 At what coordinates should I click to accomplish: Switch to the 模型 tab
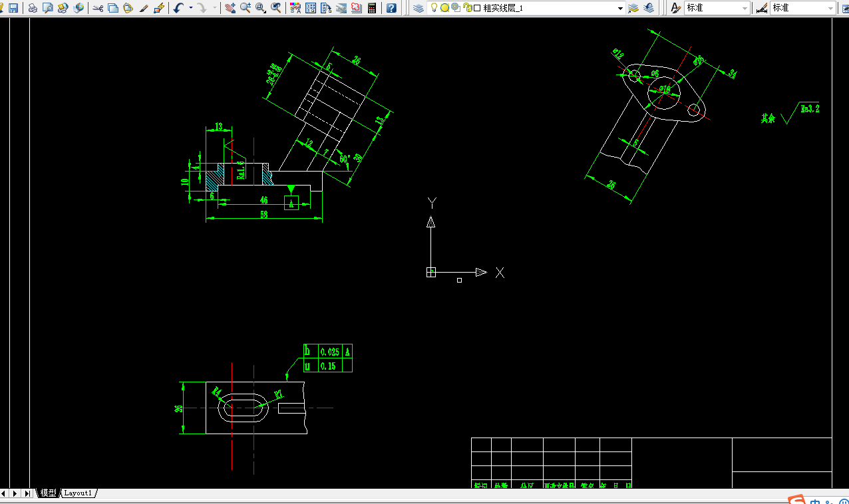coord(48,493)
